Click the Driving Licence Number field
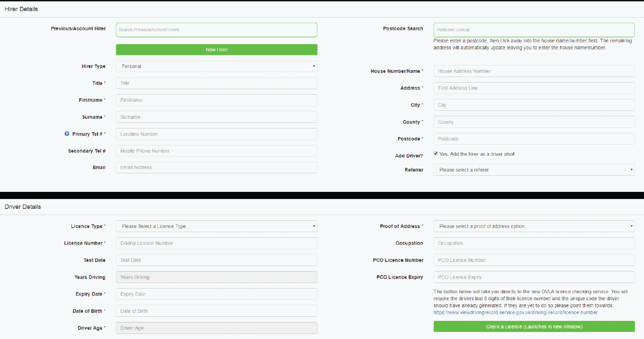 click(216, 243)
